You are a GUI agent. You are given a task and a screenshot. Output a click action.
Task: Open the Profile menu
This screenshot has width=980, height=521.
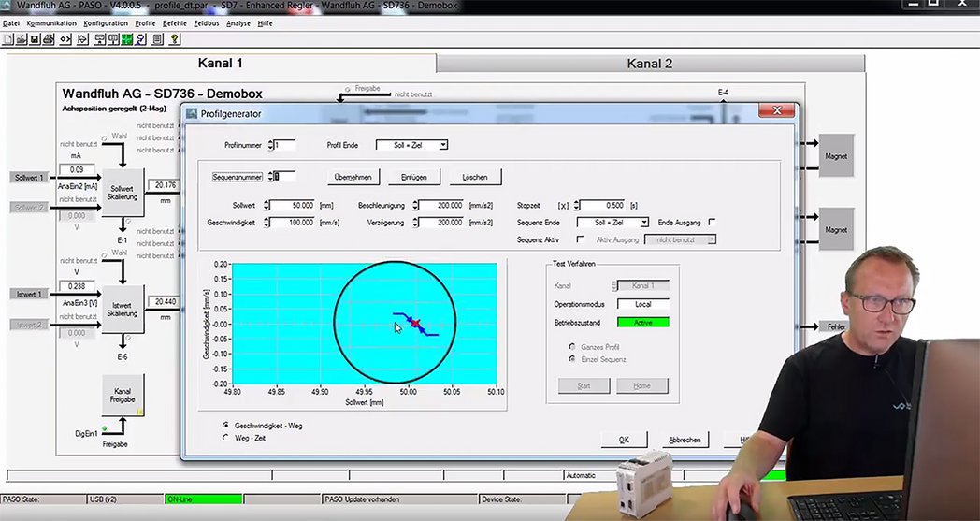(x=145, y=23)
